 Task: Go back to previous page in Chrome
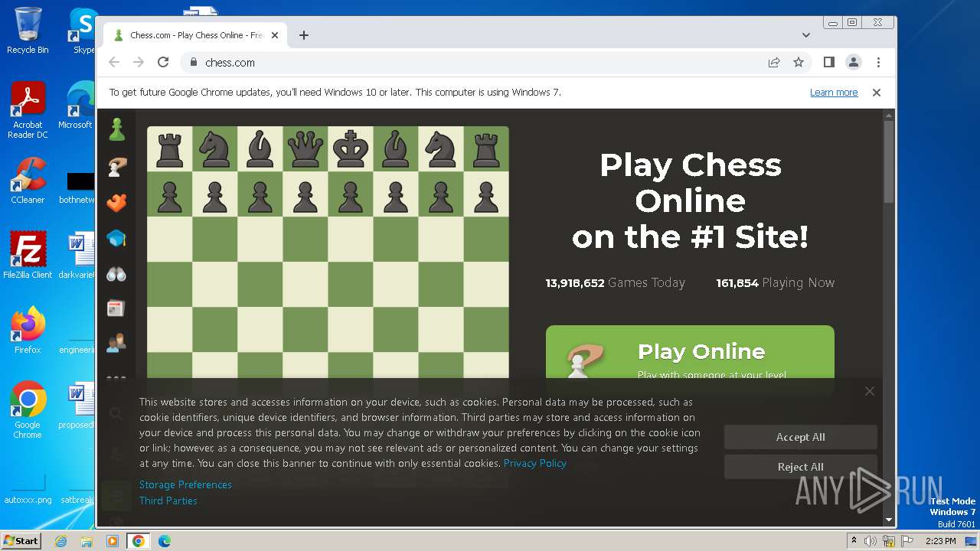(x=114, y=62)
